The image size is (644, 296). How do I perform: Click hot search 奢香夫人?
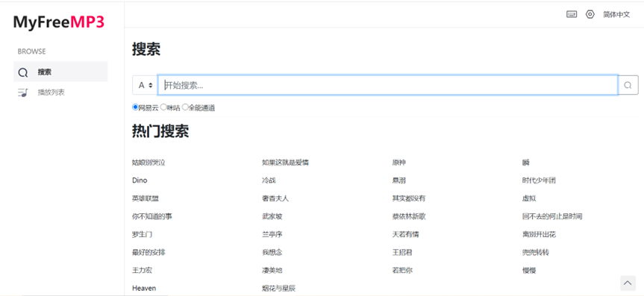[x=275, y=198]
